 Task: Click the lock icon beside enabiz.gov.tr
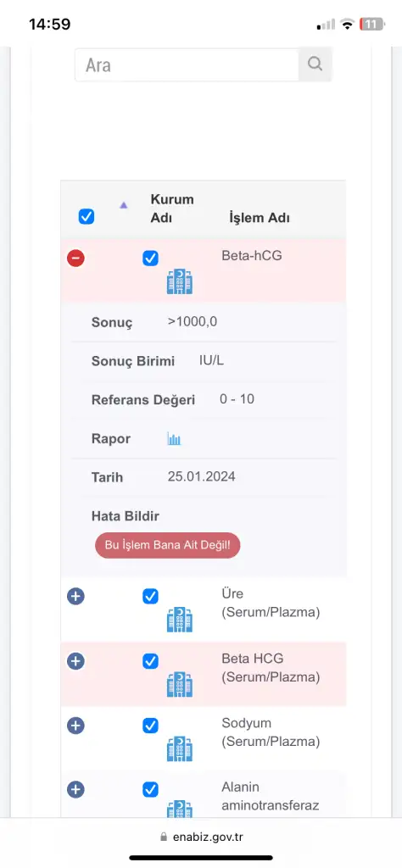pyautogui.click(x=163, y=837)
